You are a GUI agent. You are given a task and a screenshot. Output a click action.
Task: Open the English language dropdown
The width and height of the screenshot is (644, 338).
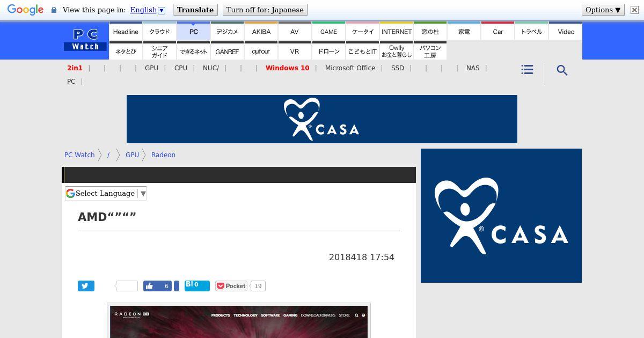[148, 10]
